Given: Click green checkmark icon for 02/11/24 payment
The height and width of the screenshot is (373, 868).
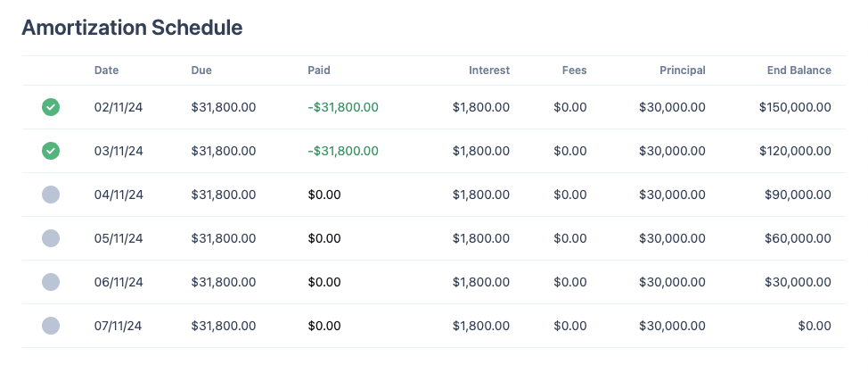Looking at the screenshot, I should (x=51, y=107).
